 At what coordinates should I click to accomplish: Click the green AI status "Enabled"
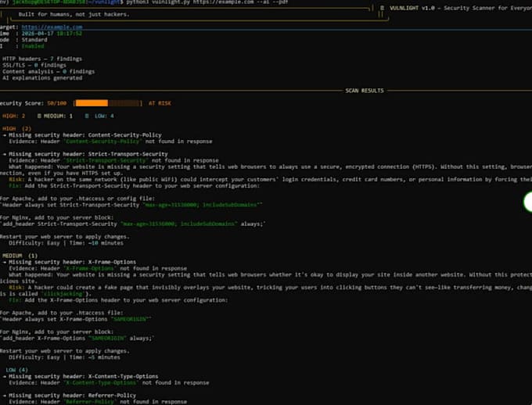tap(33, 46)
